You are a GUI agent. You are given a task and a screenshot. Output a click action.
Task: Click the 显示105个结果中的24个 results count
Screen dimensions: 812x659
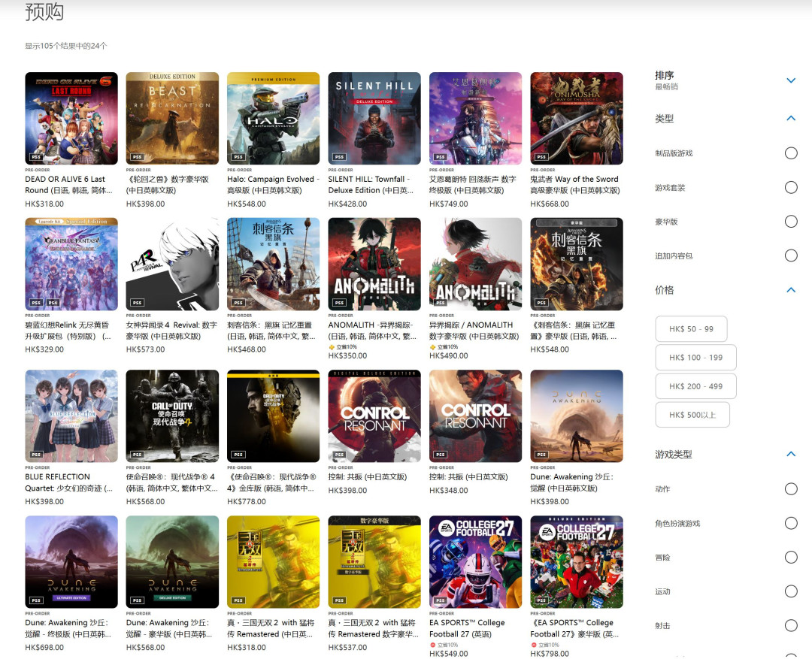pos(65,46)
